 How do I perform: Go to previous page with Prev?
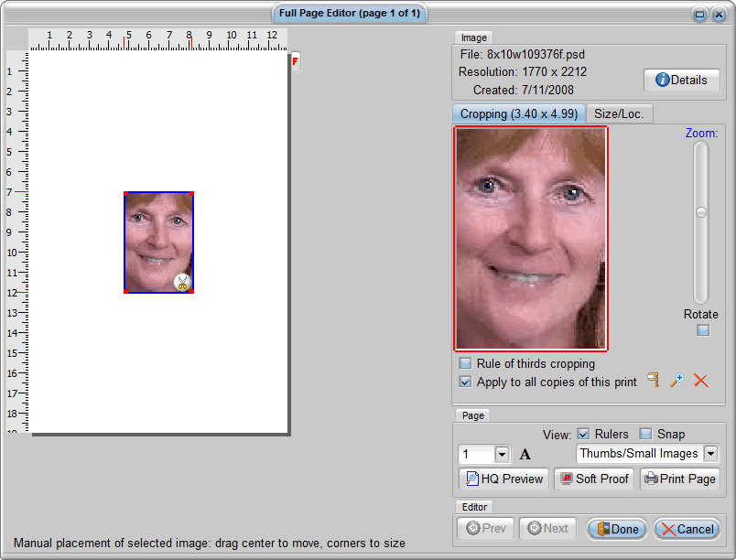[x=486, y=529]
